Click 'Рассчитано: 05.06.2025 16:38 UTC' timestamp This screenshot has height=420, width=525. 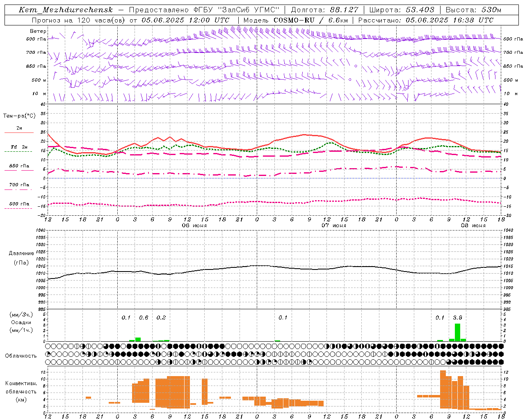click(426, 20)
